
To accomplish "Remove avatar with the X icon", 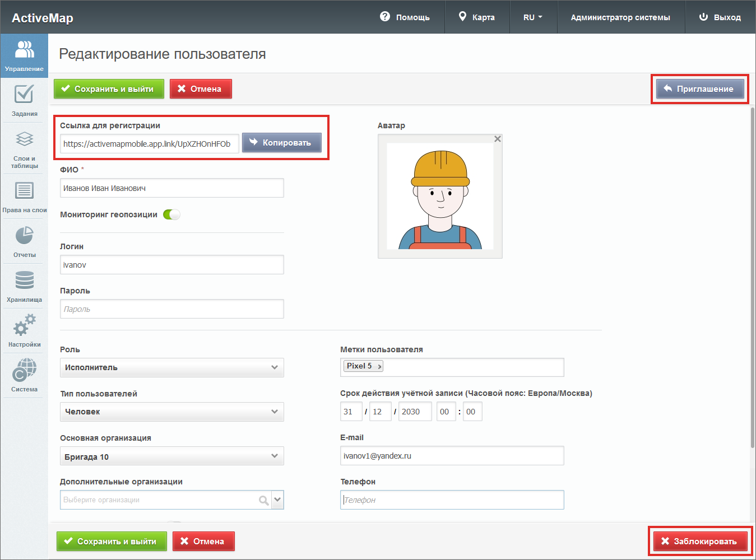I will (497, 139).
